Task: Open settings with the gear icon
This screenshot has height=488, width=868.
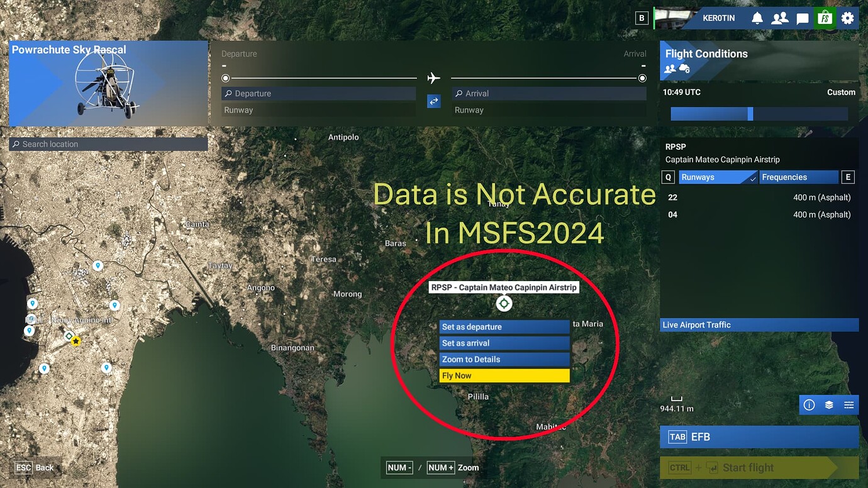Action: coord(847,17)
